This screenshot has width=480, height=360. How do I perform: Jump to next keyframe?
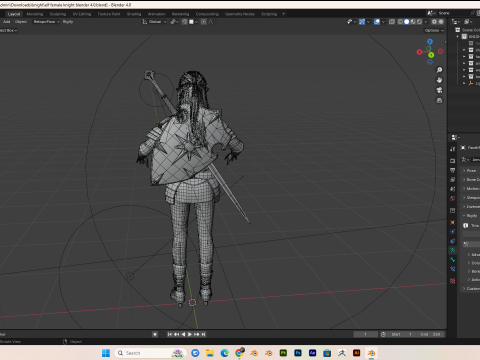click(197, 334)
